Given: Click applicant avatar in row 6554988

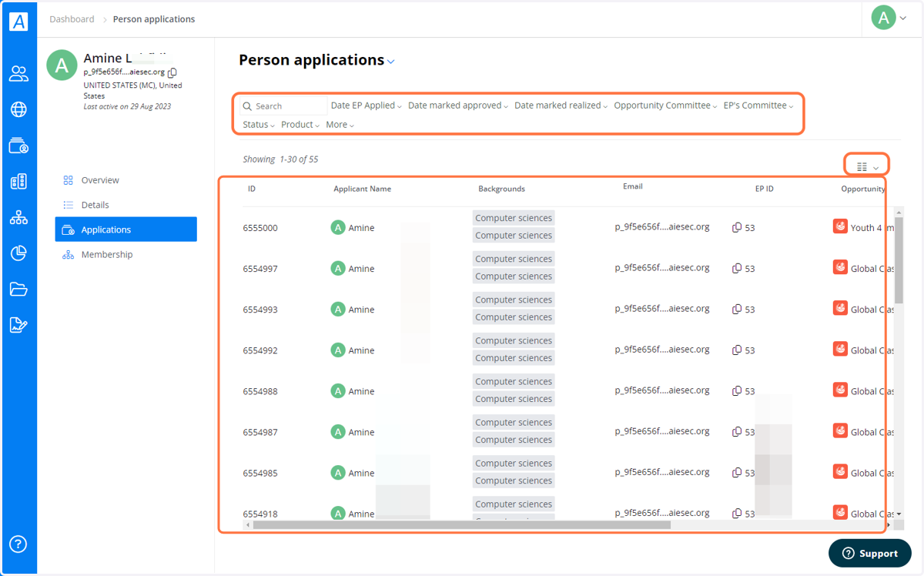Looking at the screenshot, I should [338, 390].
